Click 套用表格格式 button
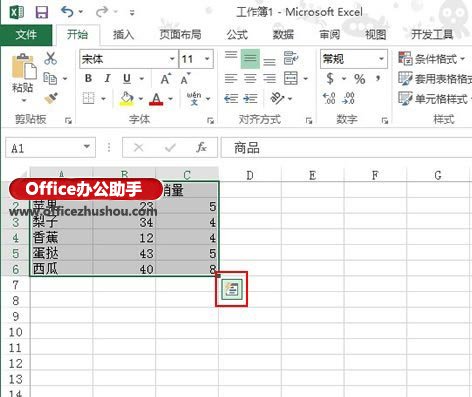This screenshot has height=397, width=472. point(435,79)
